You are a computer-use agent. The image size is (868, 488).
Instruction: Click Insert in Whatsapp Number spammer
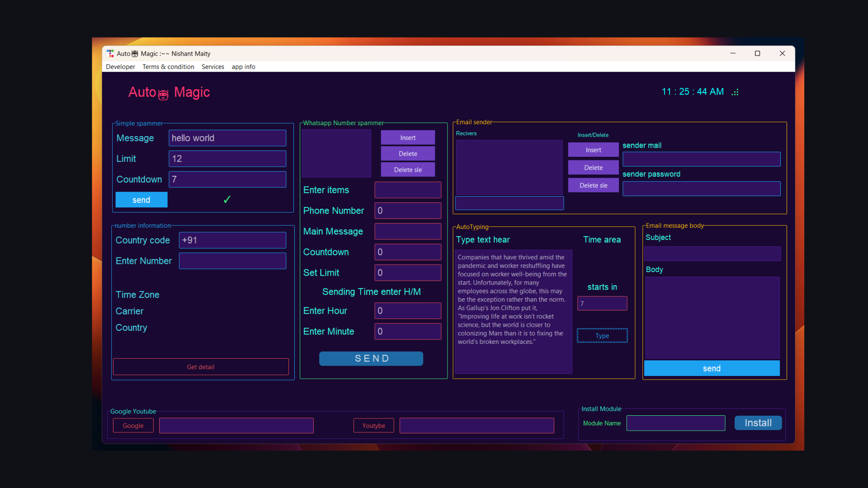point(407,137)
